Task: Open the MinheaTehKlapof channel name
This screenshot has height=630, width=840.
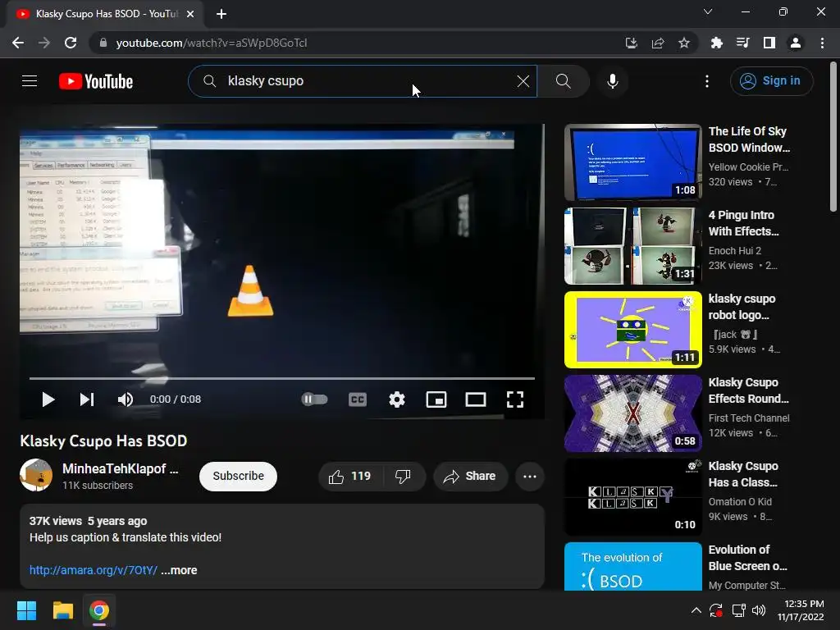Action: pos(121,468)
